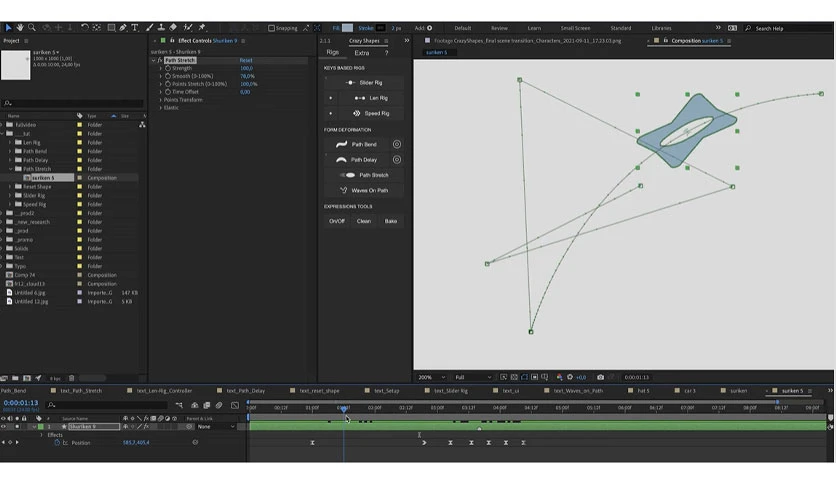
Task: Toggle visibility eye of Shuriken 9 layer
Action: pyautogui.click(x=3, y=427)
